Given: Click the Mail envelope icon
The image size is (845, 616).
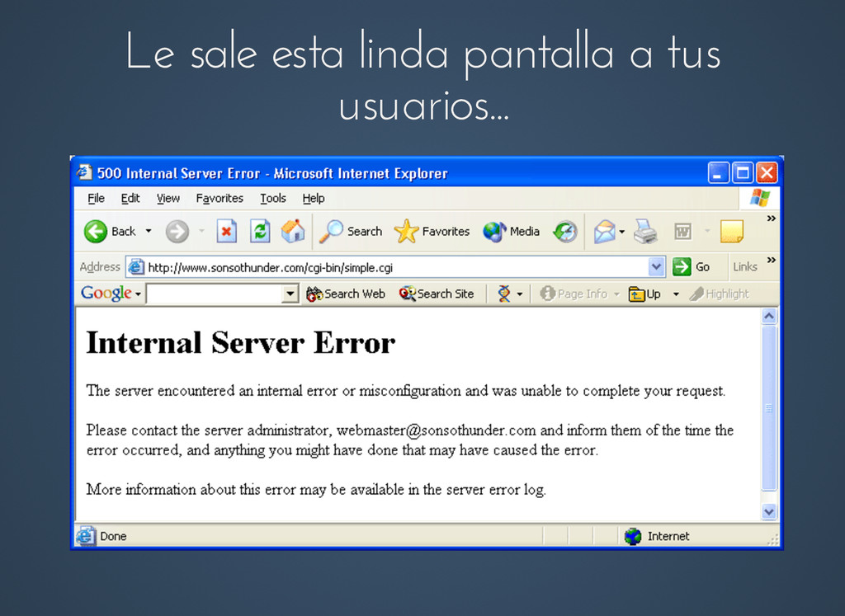Looking at the screenshot, I should click(605, 232).
